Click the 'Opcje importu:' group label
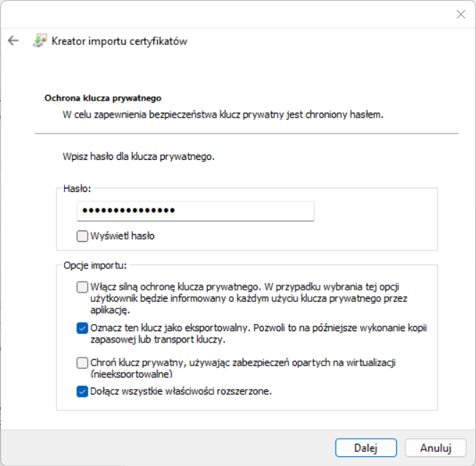Viewport: 476px width, 466px height. click(94, 266)
